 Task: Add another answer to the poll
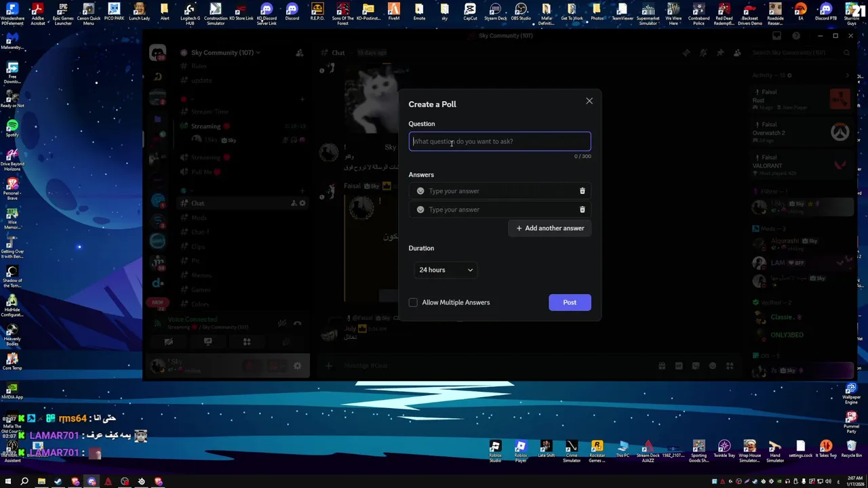[x=550, y=228]
